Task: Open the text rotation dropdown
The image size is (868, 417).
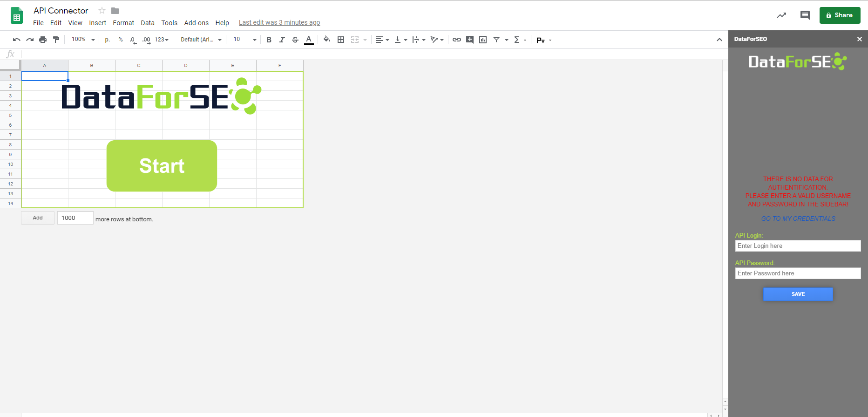Action: [x=437, y=40]
